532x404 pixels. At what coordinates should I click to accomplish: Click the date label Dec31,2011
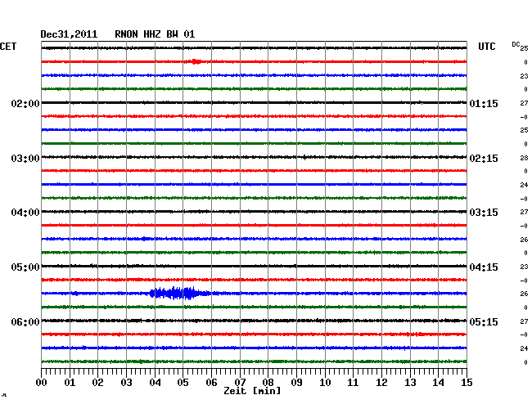pyautogui.click(x=69, y=34)
